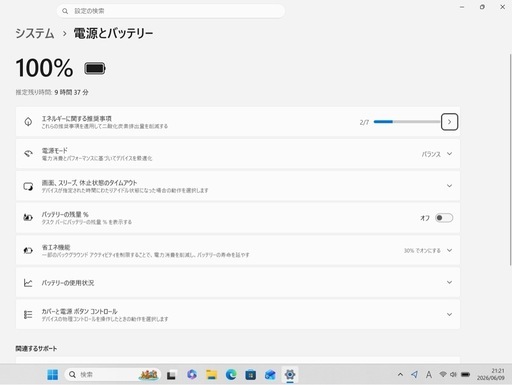512x385 pixels.
Task: Expand カバーと電源ボタン コントロール section
Action: (x=449, y=314)
